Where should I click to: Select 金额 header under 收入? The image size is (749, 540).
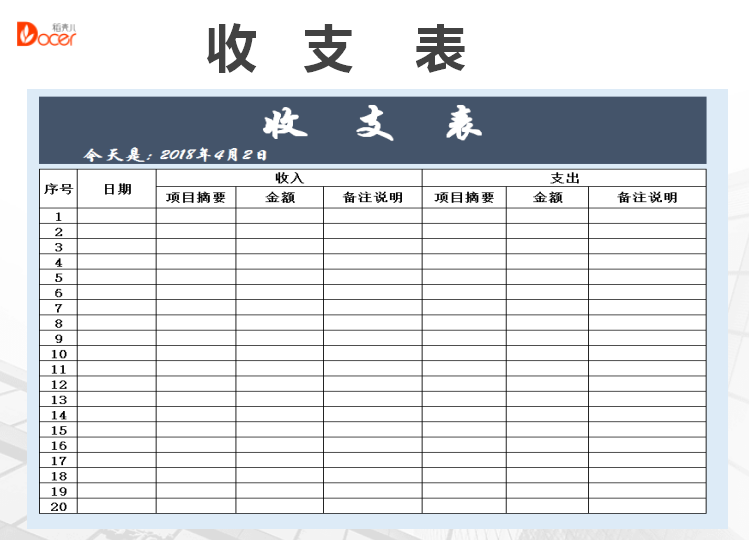pyautogui.click(x=279, y=198)
